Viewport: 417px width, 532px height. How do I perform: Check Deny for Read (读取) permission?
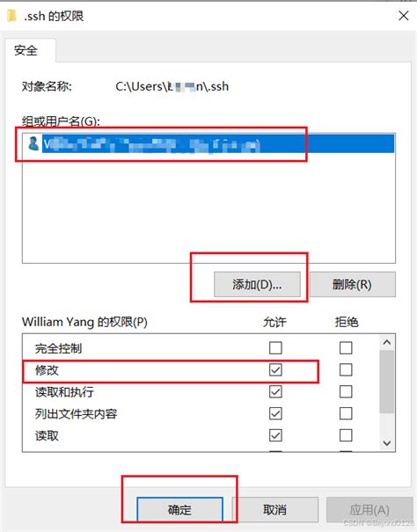346,435
